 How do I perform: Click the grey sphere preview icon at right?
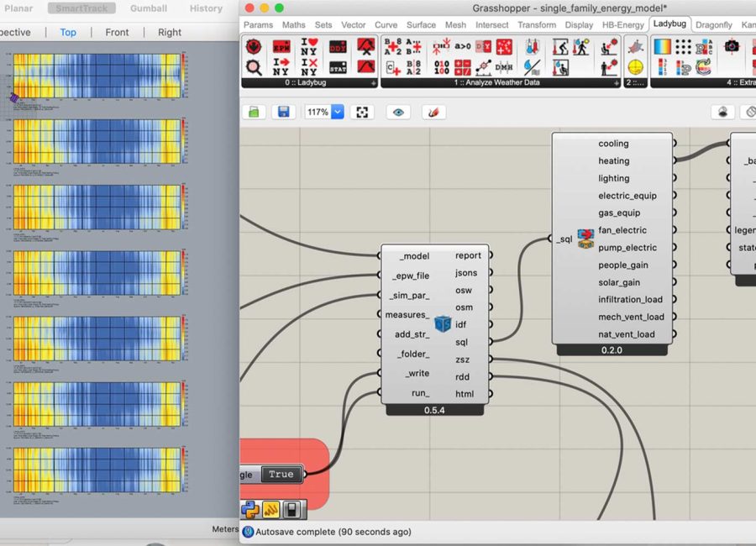coord(722,112)
